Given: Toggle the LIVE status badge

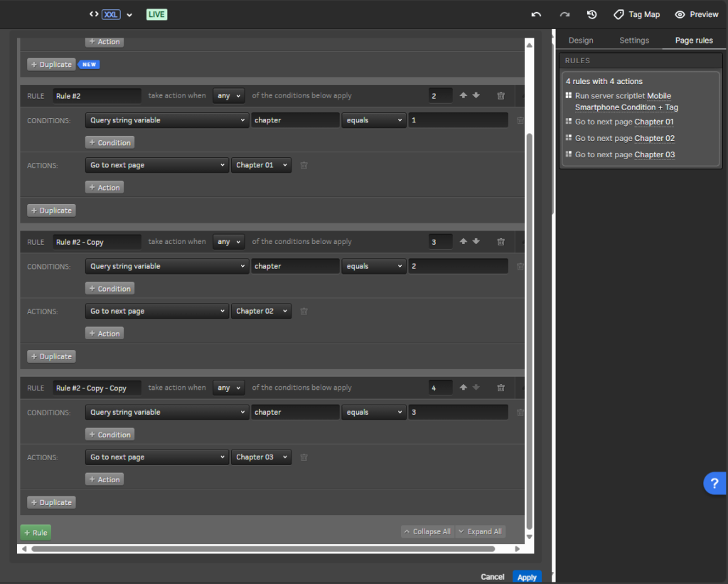Looking at the screenshot, I should point(156,14).
